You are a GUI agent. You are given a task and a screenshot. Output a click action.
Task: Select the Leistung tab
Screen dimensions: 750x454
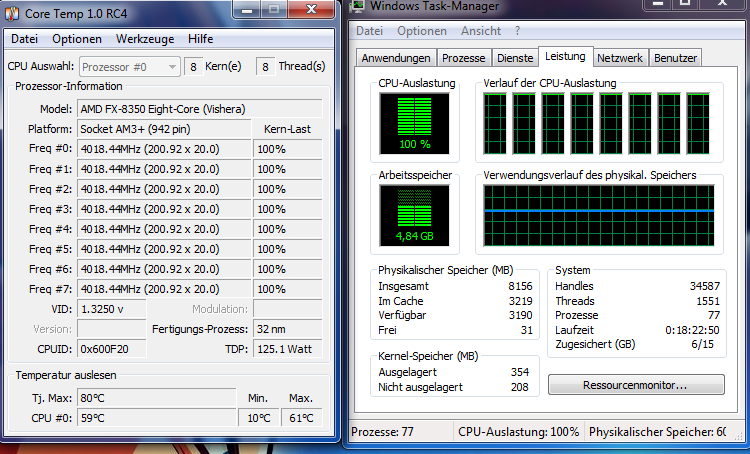(x=565, y=56)
